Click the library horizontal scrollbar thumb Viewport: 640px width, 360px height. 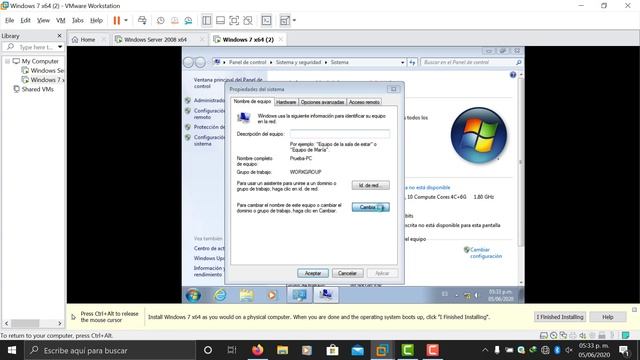click(25, 323)
